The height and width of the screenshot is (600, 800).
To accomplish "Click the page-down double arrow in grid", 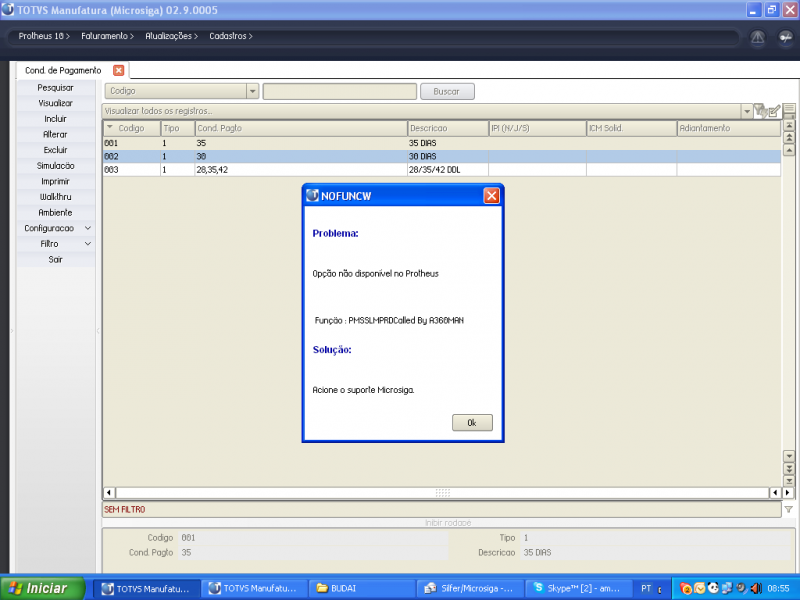I will [789, 468].
